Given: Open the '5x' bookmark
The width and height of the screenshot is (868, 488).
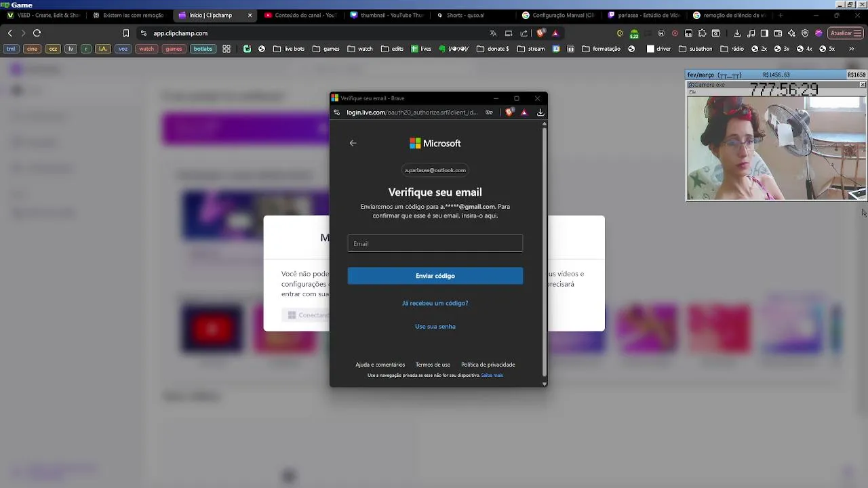Looking at the screenshot, I should coord(827,49).
